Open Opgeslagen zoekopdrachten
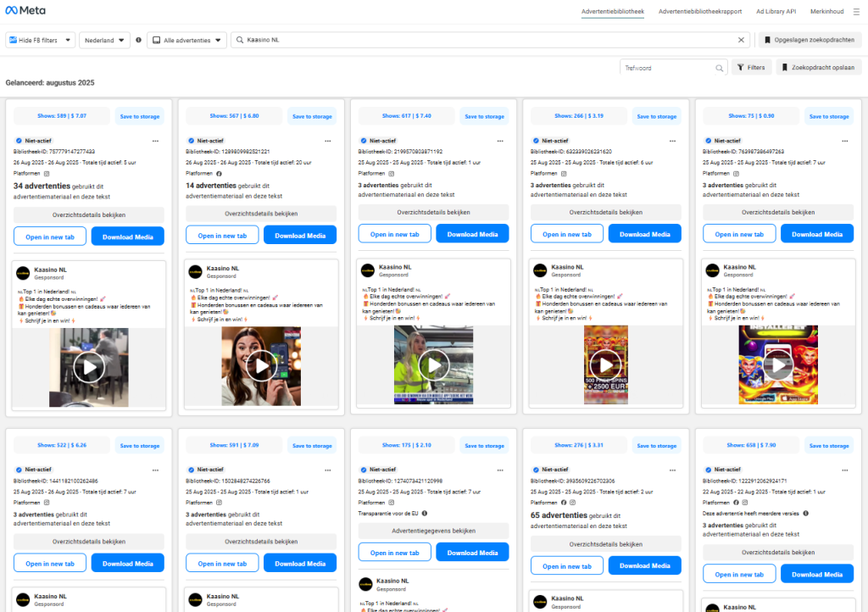868x612 pixels. tap(810, 40)
